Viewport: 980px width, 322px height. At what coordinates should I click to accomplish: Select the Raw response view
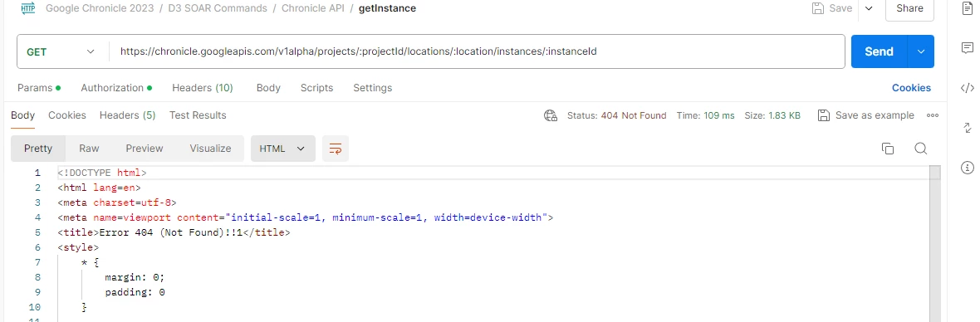click(x=90, y=149)
